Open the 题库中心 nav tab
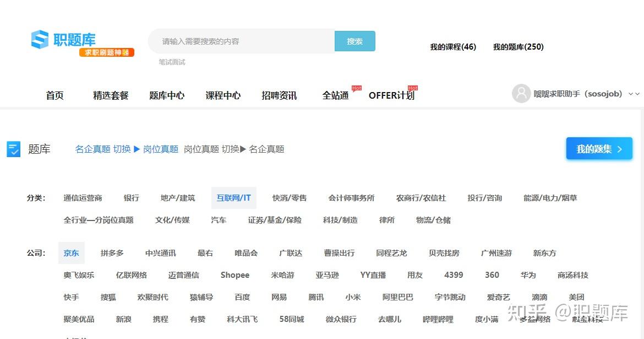Viewport: 644px width, 339px height. (x=167, y=95)
